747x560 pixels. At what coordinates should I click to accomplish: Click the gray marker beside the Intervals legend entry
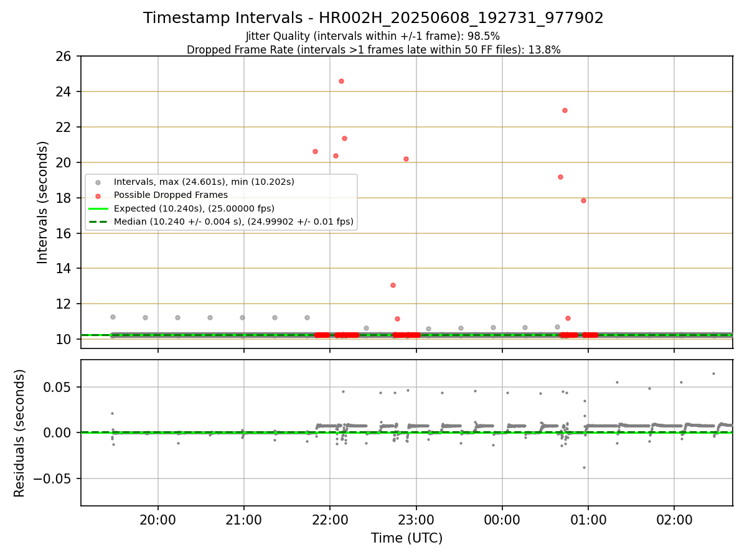point(98,182)
